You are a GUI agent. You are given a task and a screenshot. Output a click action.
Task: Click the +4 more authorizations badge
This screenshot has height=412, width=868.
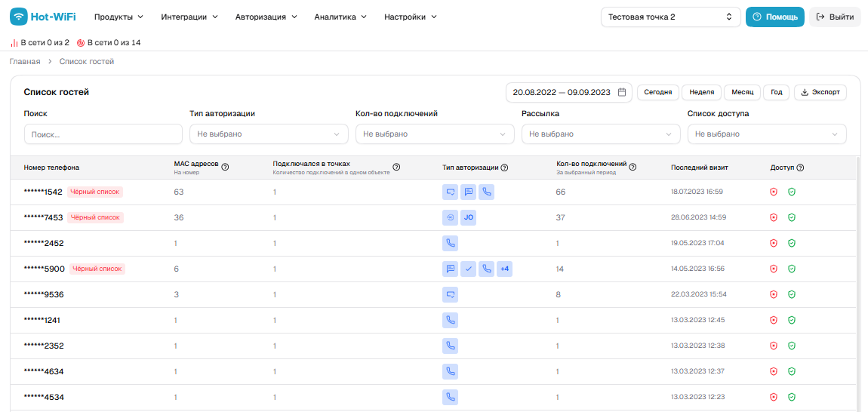[504, 269]
